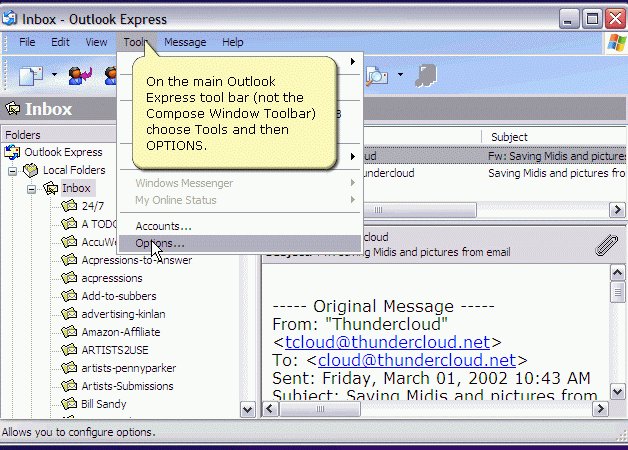
Task: Click the Amazon-Affiliate folder icon
Action: (69, 332)
